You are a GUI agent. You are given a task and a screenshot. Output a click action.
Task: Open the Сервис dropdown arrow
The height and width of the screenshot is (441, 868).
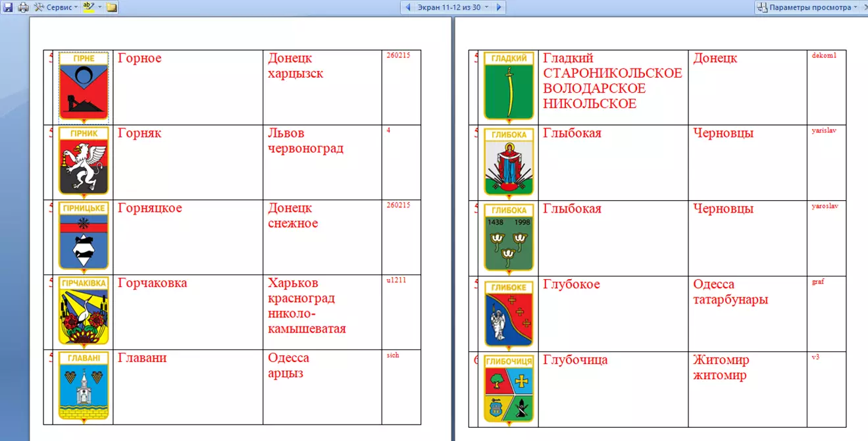tap(76, 7)
